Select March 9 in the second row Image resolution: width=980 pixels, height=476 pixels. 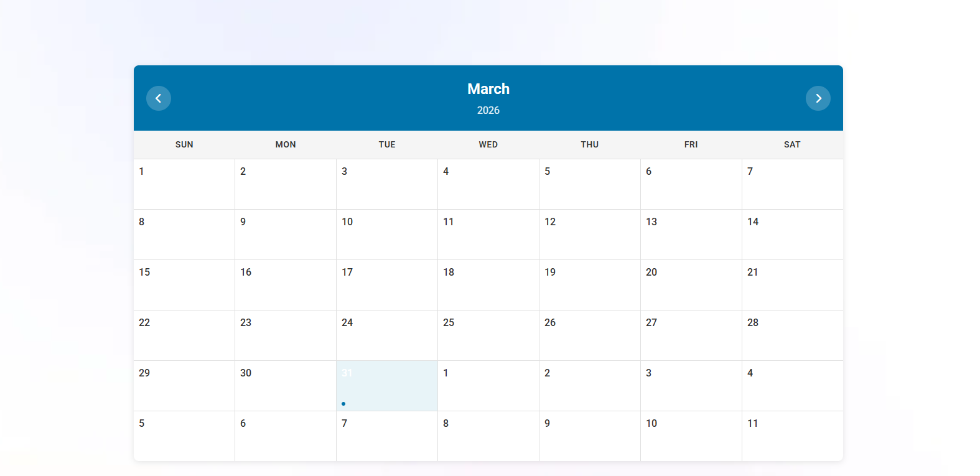286,235
